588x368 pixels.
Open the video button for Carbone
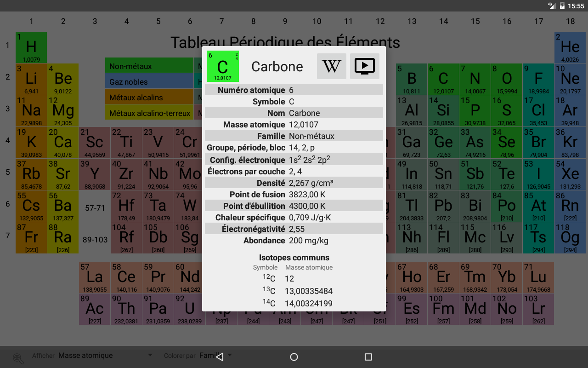tap(365, 66)
